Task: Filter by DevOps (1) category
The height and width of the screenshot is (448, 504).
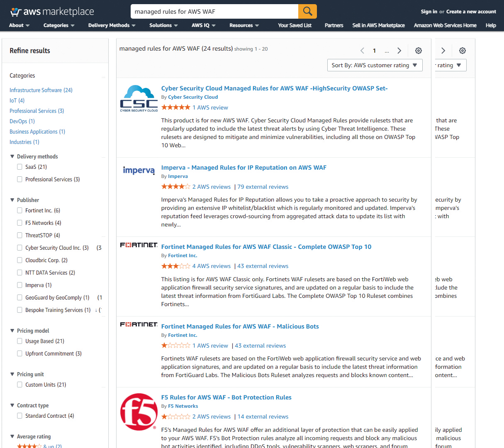Action: pyautogui.click(x=22, y=121)
